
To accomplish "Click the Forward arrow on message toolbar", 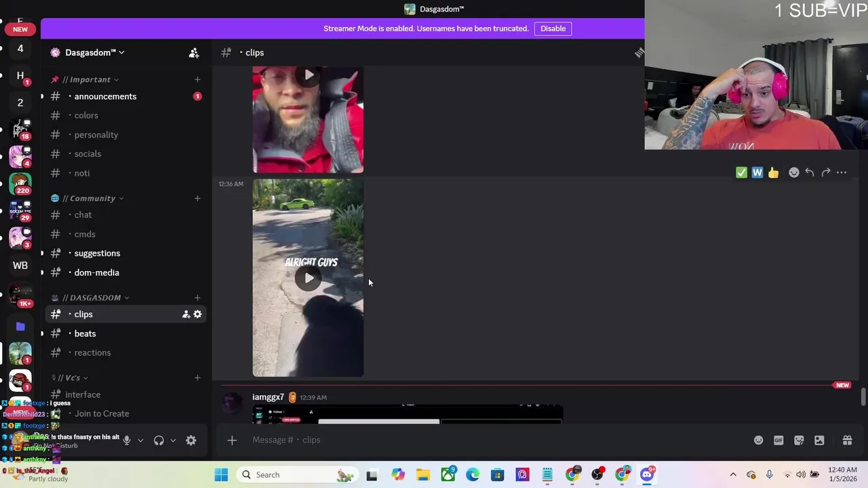I will [826, 173].
